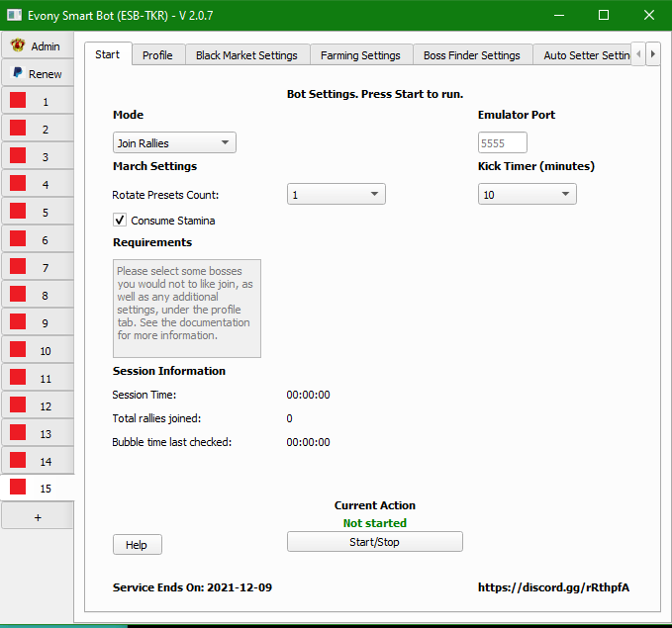This screenshot has height=628, width=672.
Task: Switch to the Black Market Settings tab
Action: point(246,55)
